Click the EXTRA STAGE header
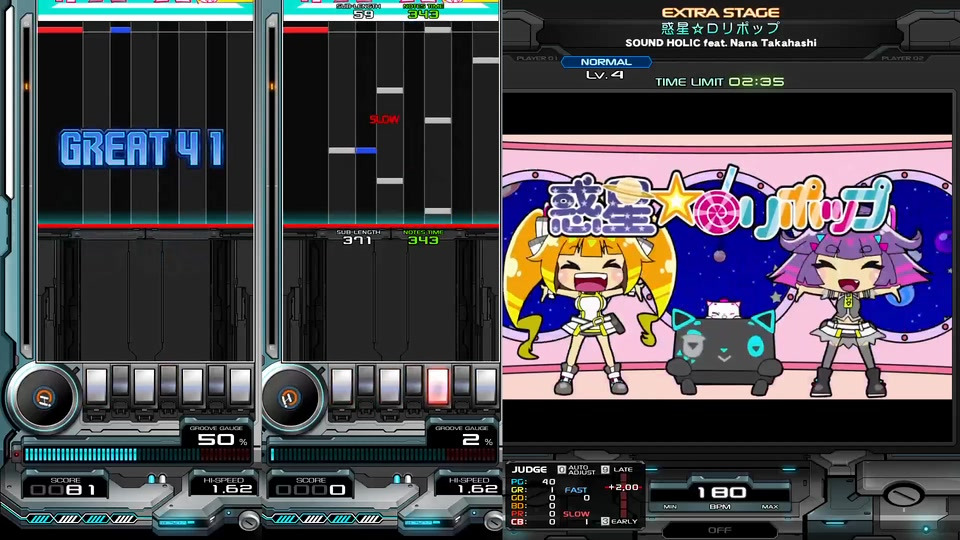This screenshot has height=540, width=960. click(x=721, y=12)
